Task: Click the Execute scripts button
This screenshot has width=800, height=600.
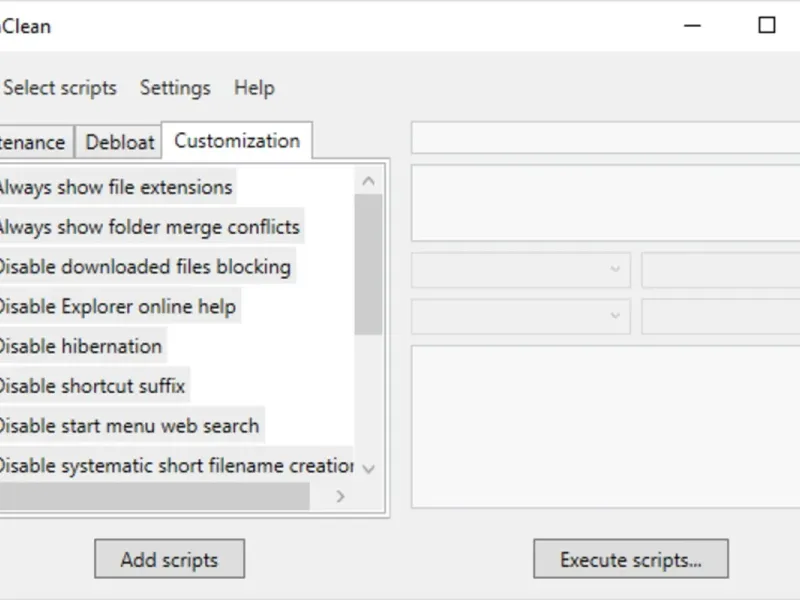Action: tap(630, 560)
